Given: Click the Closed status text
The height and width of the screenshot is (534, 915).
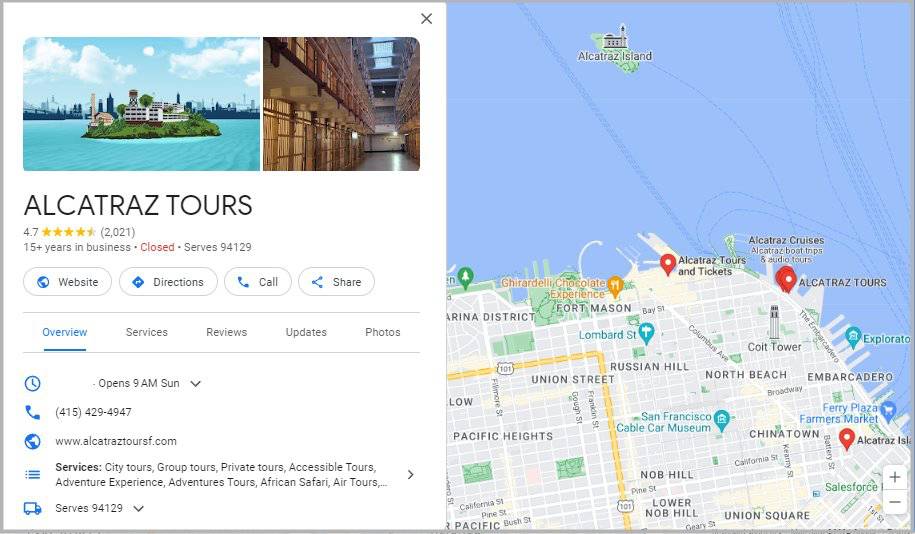Looking at the screenshot, I should click(157, 247).
